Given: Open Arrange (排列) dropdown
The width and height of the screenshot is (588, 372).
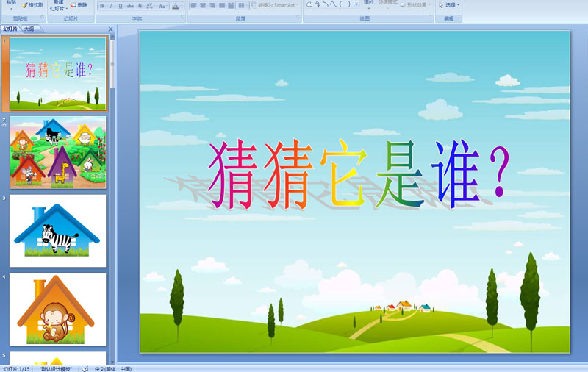Looking at the screenshot, I should point(369,4).
